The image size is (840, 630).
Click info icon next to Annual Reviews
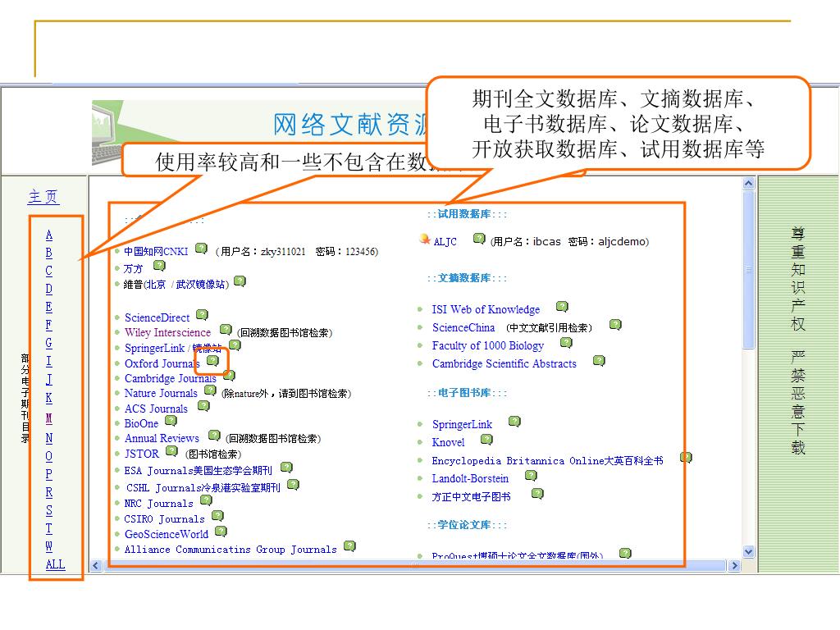(x=214, y=435)
